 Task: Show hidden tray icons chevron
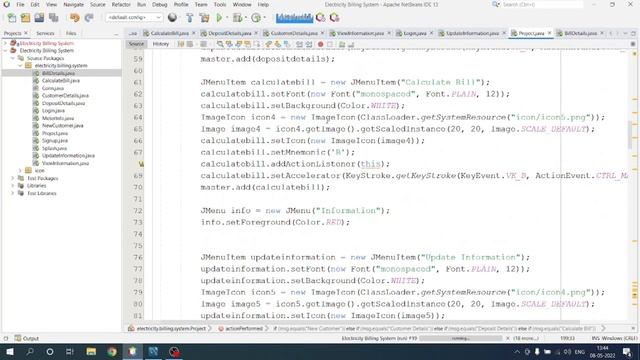517,351
